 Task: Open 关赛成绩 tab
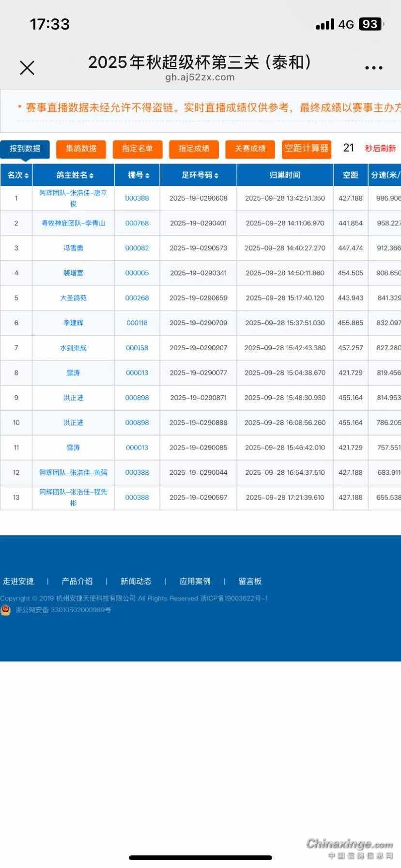click(250, 149)
